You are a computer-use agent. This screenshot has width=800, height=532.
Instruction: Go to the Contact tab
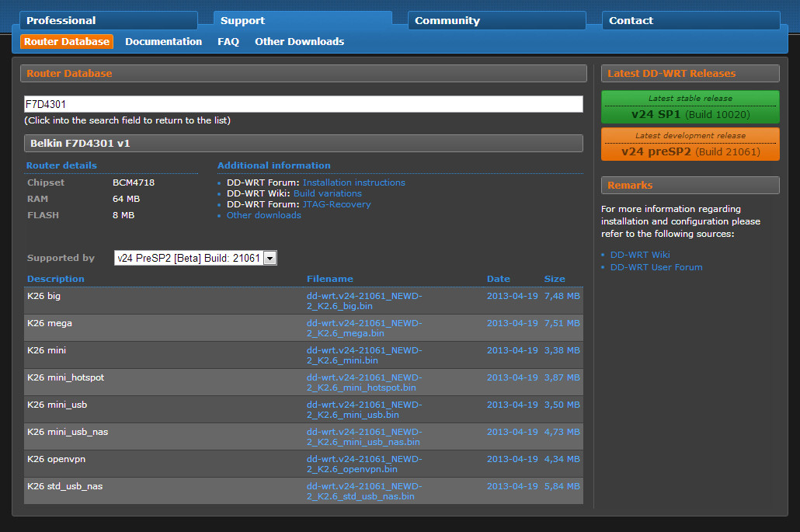690,20
